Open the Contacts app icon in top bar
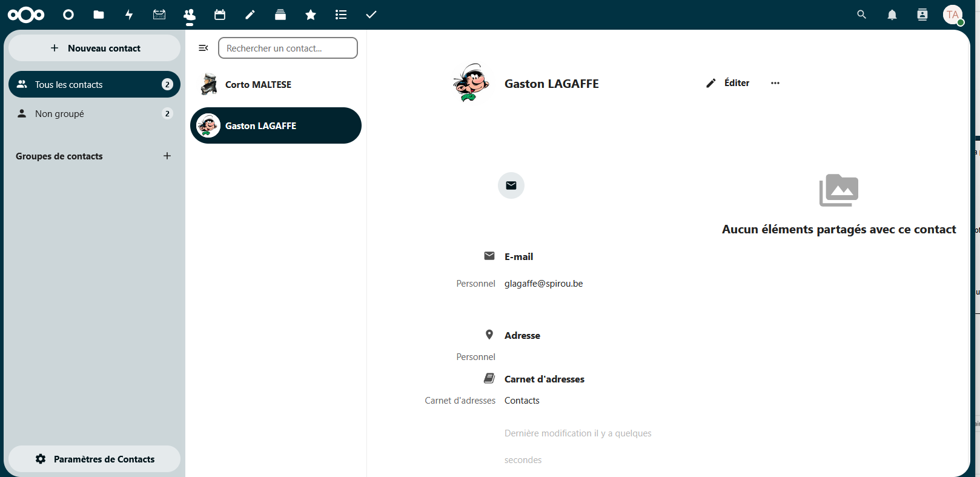Image resolution: width=980 pixels, height=477 pixels. (x=190, y=15)
